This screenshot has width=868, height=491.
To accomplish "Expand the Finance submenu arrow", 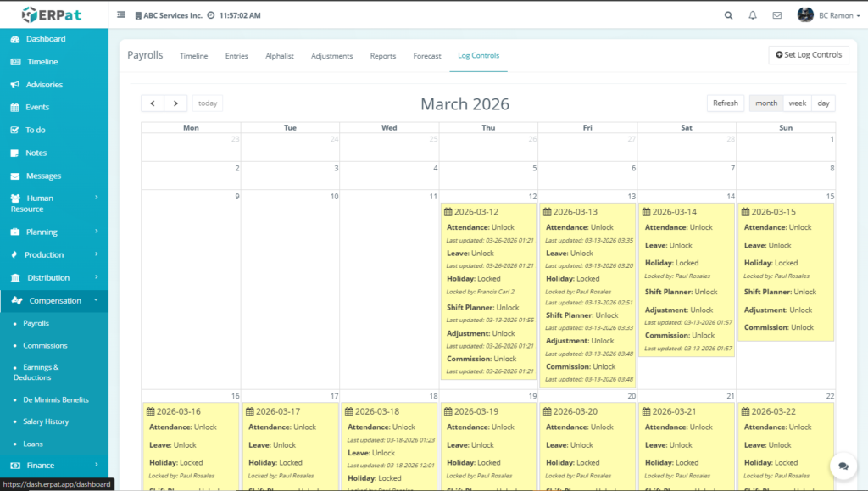I will (97, 465).
